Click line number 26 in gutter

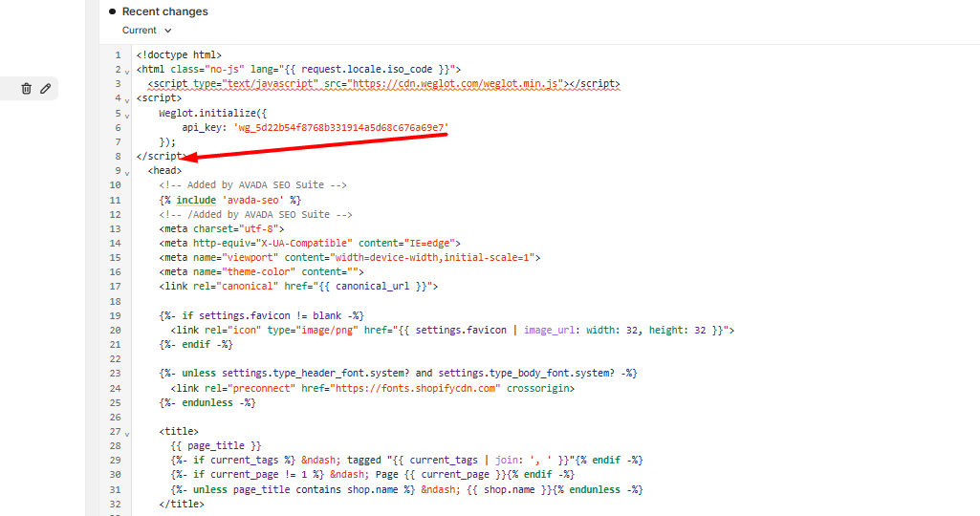point(115,417)
